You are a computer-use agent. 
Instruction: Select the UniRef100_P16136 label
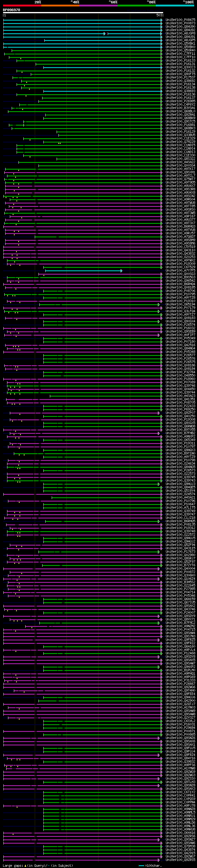pos(180,94)
